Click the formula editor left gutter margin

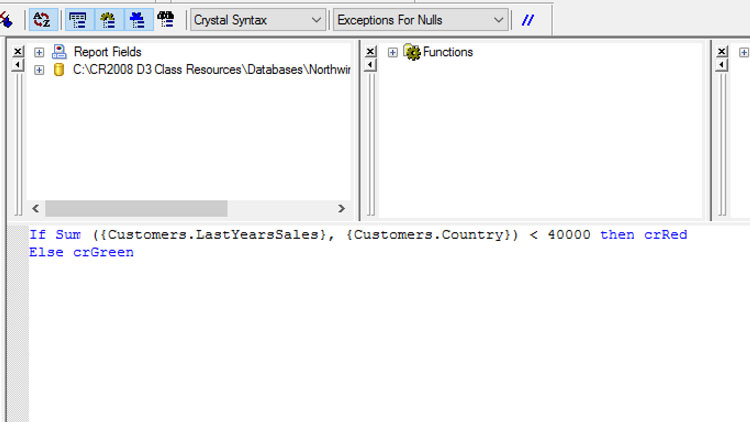pos(18,323)
